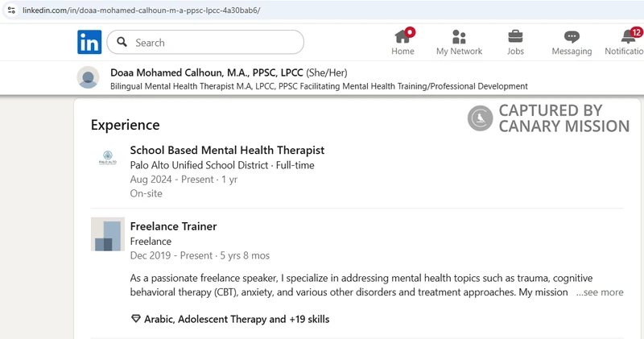
Task: Click the skills diamond icon
Action: [x=135, y=319]
